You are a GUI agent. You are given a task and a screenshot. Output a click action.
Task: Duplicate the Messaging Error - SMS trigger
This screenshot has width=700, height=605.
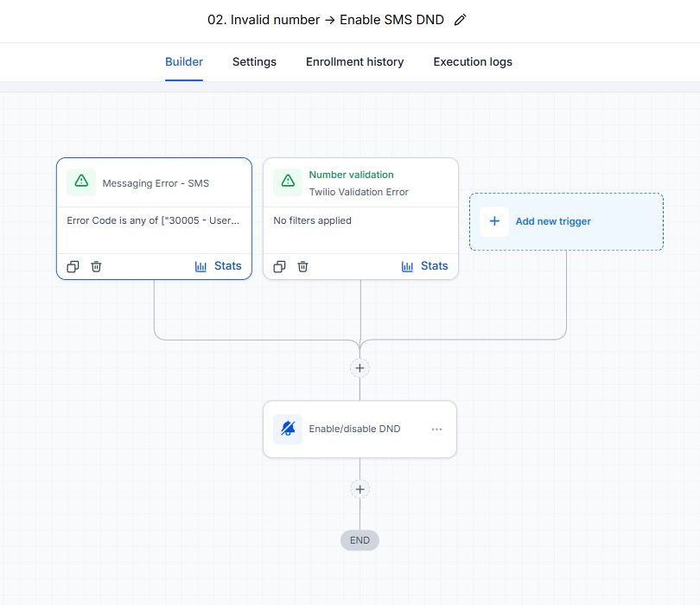(73, 266)
